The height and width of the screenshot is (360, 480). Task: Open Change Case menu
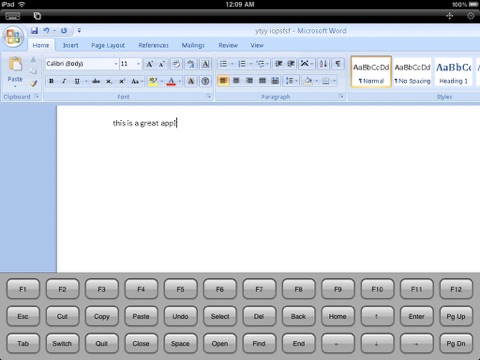pos(137,81)
